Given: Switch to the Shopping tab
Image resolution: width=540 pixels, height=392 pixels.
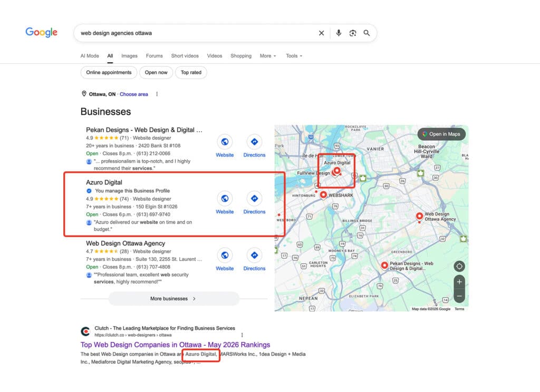Looking at the screenshot, I should pos(241,56).
